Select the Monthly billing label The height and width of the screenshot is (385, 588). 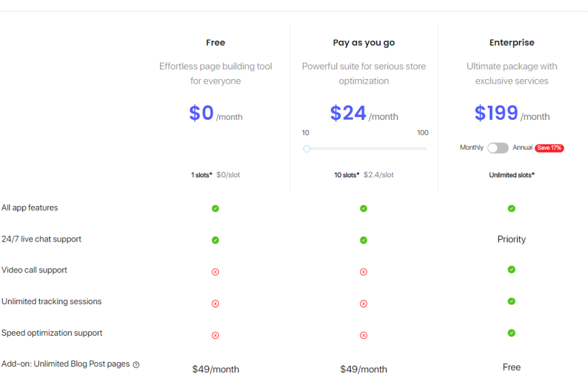click(x=471, y=148)
